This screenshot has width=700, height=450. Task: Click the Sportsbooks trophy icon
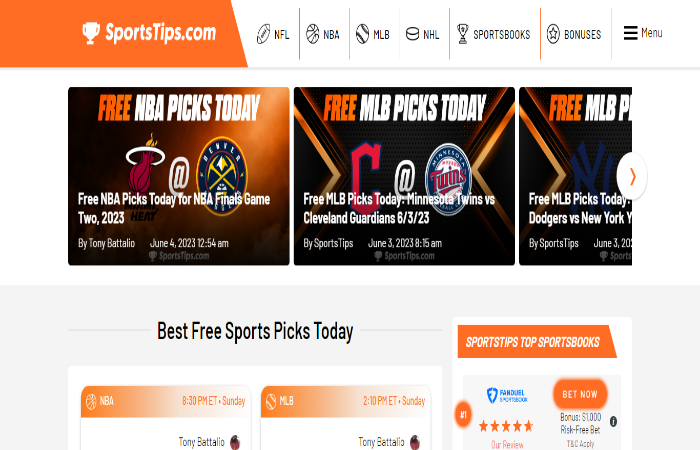(463, 34)
